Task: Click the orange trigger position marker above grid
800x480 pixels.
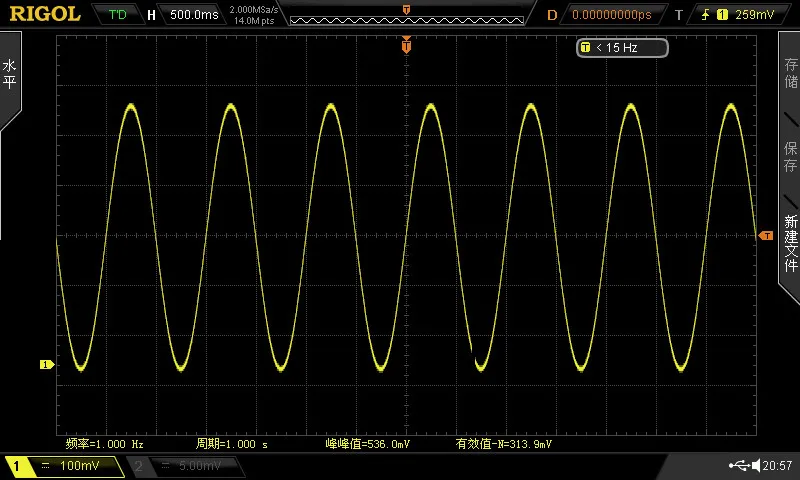Action: pyautogui.click(x=406, y=45)
